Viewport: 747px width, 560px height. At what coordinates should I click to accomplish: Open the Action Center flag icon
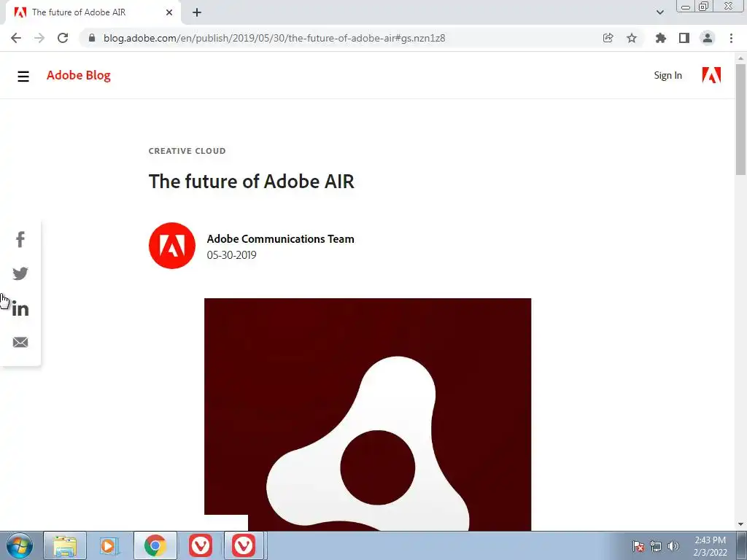click(x=638, y=546)
